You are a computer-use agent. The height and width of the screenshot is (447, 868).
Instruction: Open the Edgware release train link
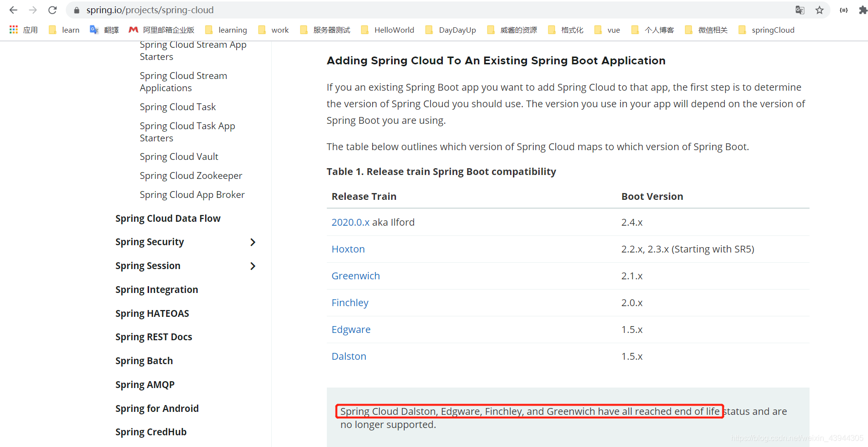[351, 330]
